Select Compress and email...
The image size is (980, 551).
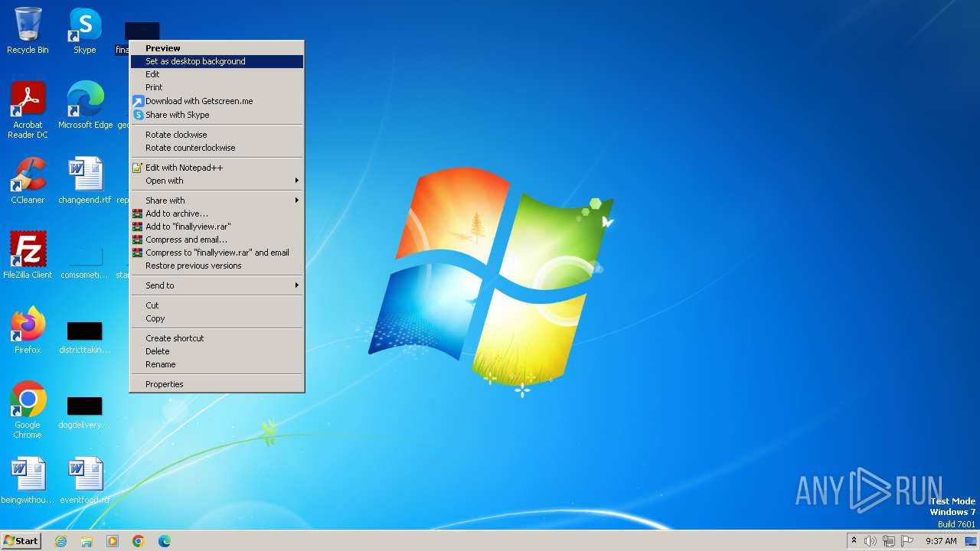click(217, 240)
